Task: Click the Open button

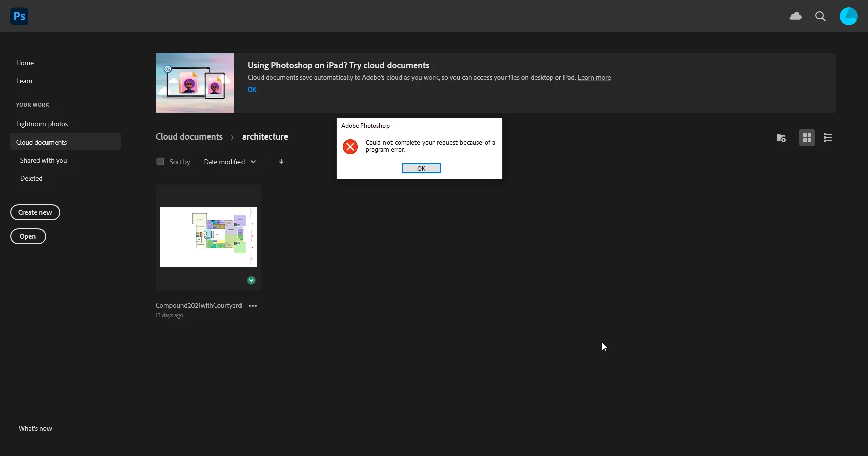Action: pos(28,236)
